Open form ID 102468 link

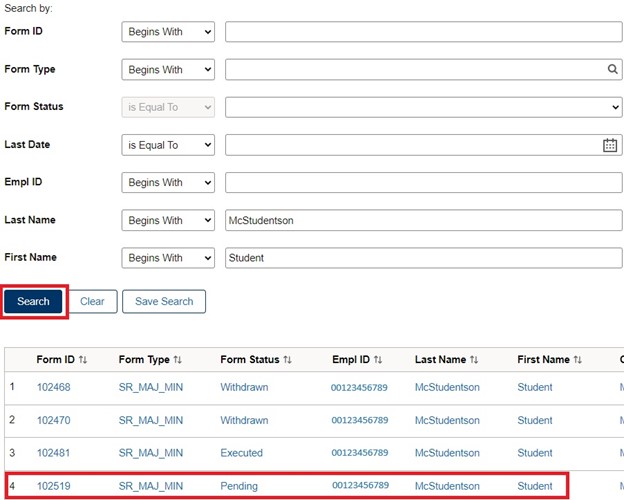pos(54,387)
